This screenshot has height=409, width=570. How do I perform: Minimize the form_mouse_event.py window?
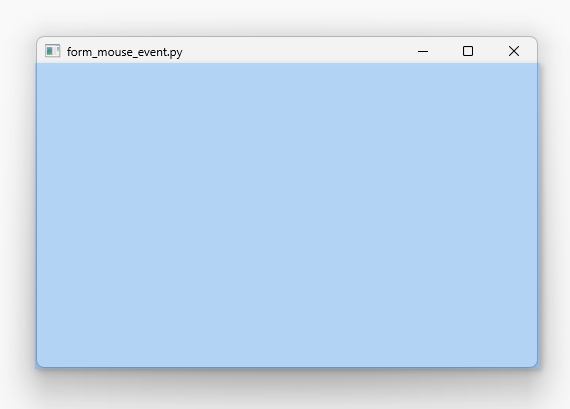pos(423,51)
